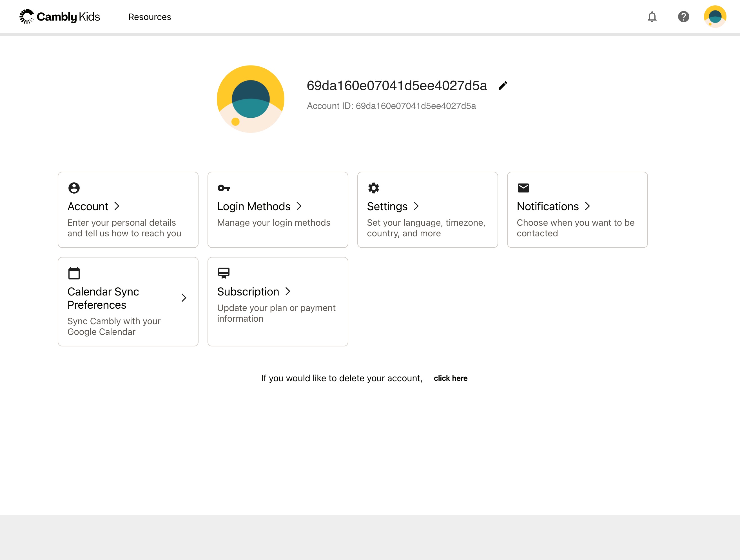The width and height of the screenshot is (740, 560).
Task: Click the Cambly Kids logo
Action: coord(60,17)
